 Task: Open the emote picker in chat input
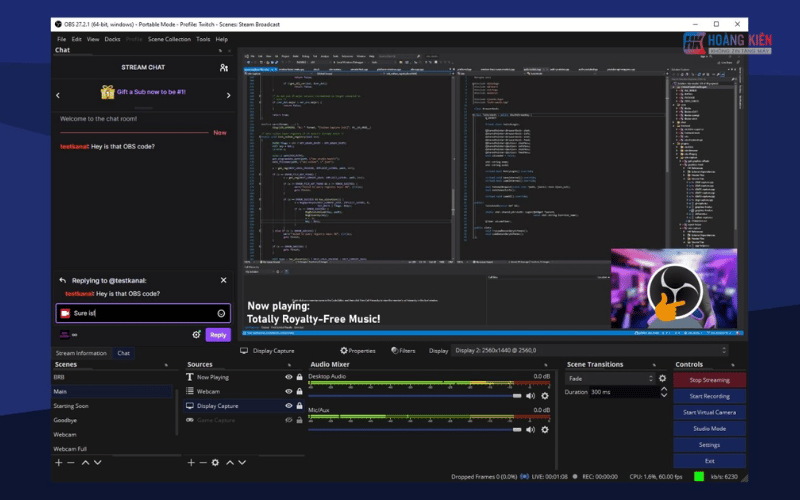tap(221, 313)
